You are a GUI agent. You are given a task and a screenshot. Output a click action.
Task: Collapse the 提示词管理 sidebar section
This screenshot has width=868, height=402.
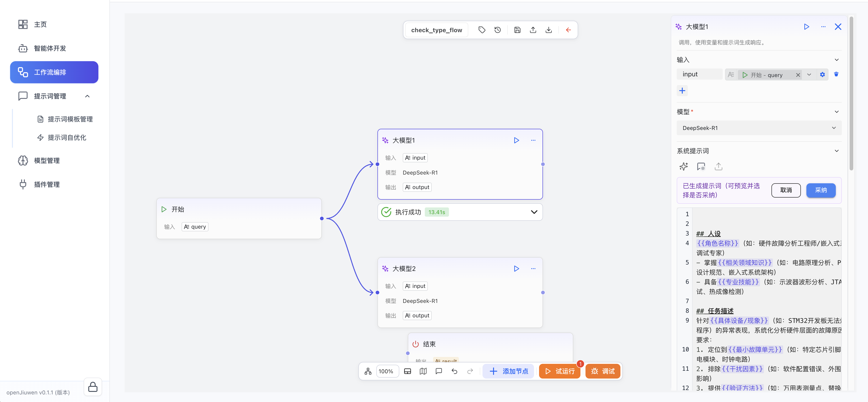pyautogui.click(x=87, y=96)
